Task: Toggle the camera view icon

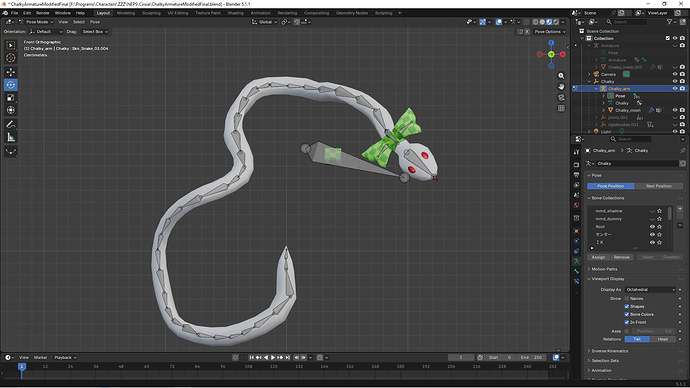Action: pos(561,97)
